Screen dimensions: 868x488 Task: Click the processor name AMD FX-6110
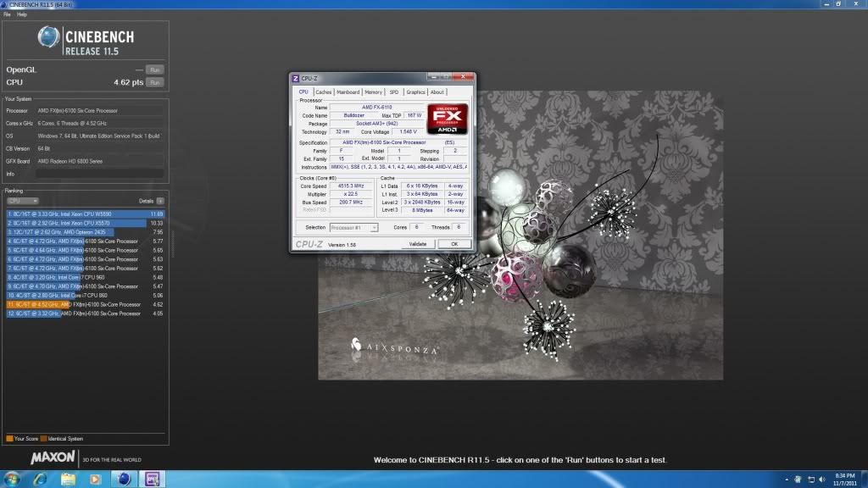pos(377,108)
